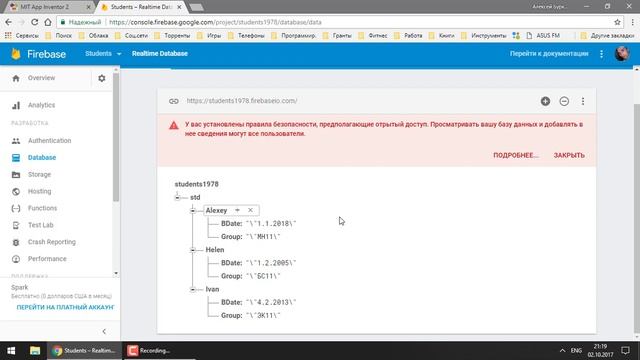Collapse the sidebar with chevron
The width and height of the screenshot is (640, 360).
click(104, 331)
